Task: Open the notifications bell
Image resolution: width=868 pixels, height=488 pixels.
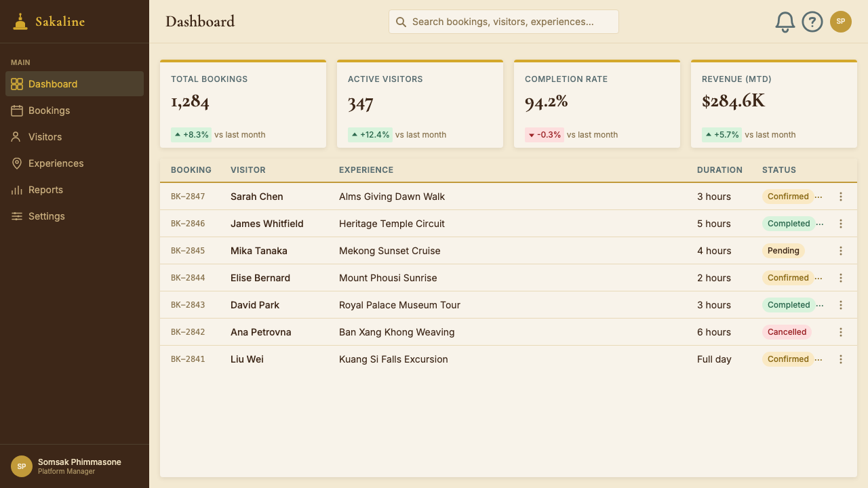Action: pyautogui.click(x=785, y=22)
